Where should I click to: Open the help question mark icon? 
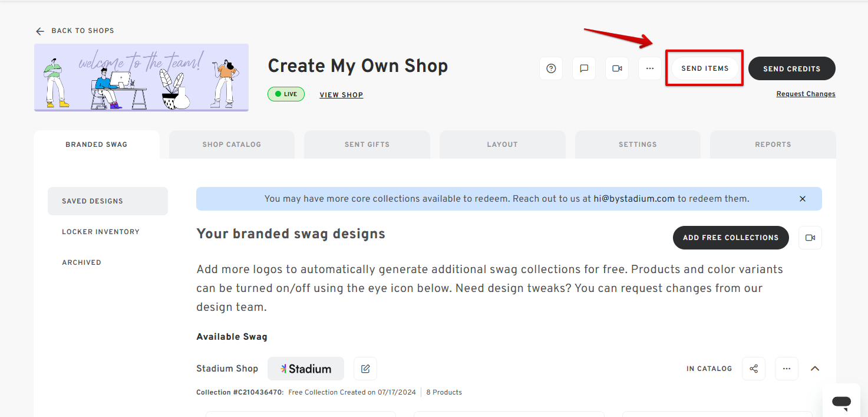point(551,68)
